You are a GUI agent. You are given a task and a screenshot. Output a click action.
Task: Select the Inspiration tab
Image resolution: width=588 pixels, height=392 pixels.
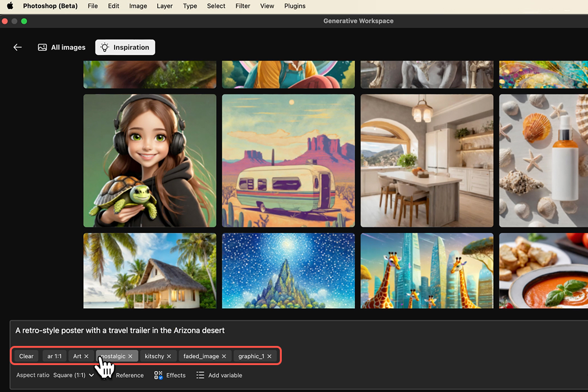(125, 48)
